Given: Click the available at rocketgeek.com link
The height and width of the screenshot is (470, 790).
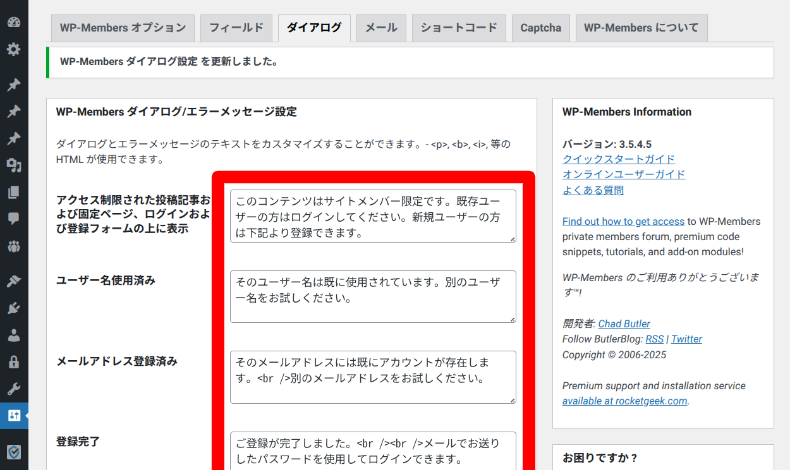Looking at the screenshot, I should [x=625, y=401].
